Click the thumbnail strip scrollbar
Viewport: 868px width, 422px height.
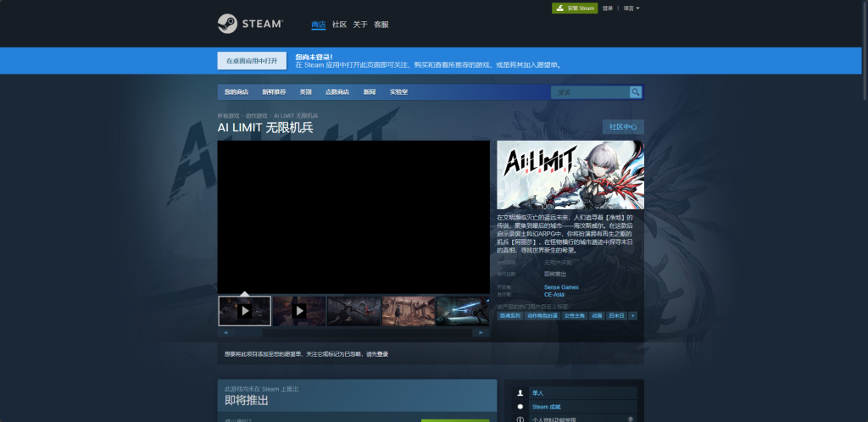tap(353, 332)
